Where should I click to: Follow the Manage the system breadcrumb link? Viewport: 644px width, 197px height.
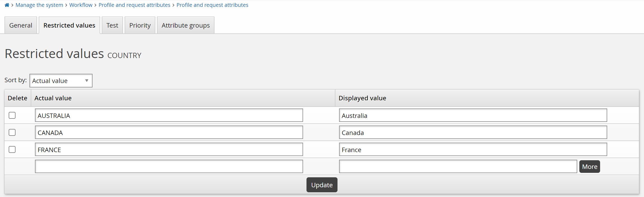(39, 5)
